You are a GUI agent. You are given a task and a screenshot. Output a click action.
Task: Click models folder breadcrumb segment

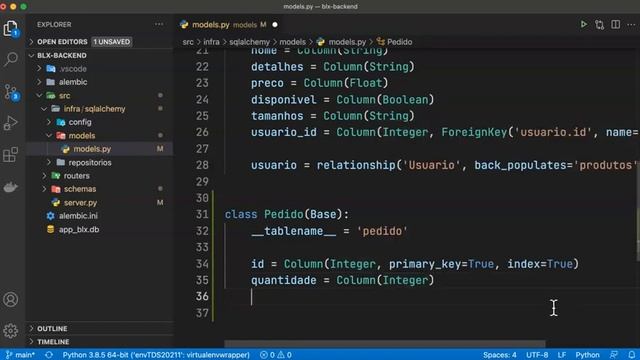(292, 42)
